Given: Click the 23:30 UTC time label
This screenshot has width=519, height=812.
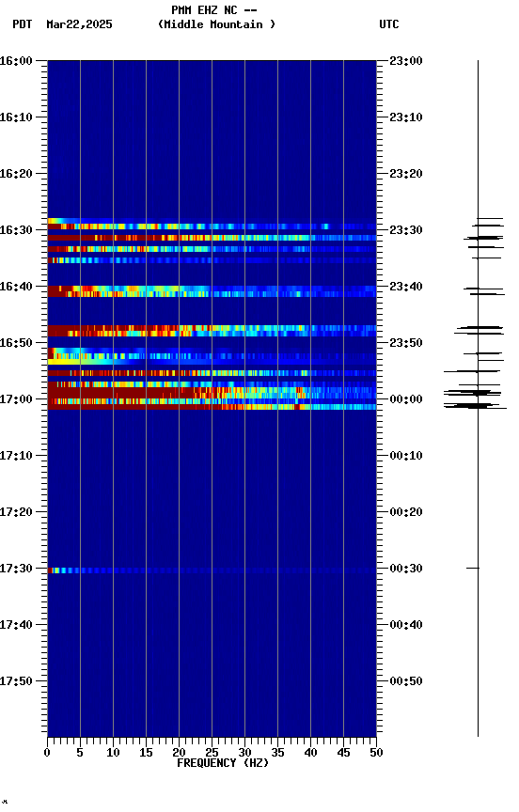Looking at the screenshot, I should (406, 230).
